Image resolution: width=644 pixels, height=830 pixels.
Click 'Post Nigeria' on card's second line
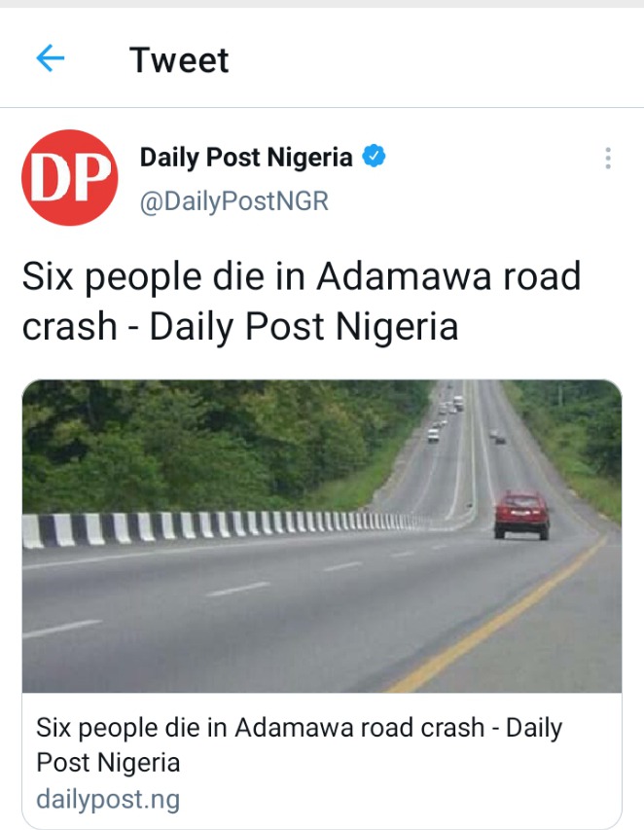point(108,763)
